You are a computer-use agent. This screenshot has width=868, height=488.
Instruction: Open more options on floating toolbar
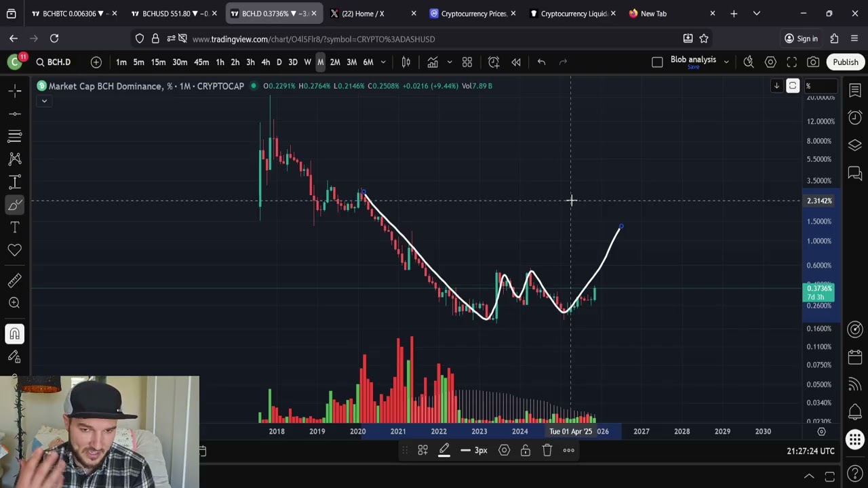click(x=569, y=451)
